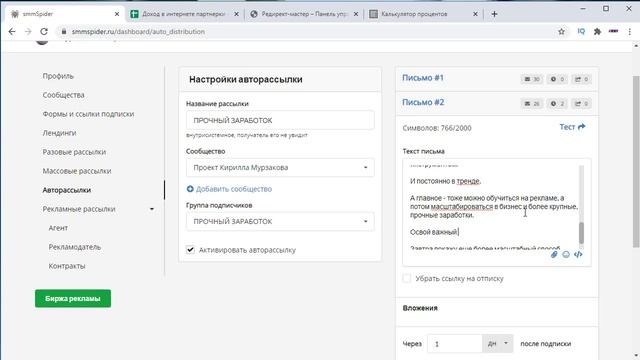Image resolution: width=640 pixels, height=360 pixels.
Task: Click the clock badge of Письмо #2
Action: (x=557, y=104)
